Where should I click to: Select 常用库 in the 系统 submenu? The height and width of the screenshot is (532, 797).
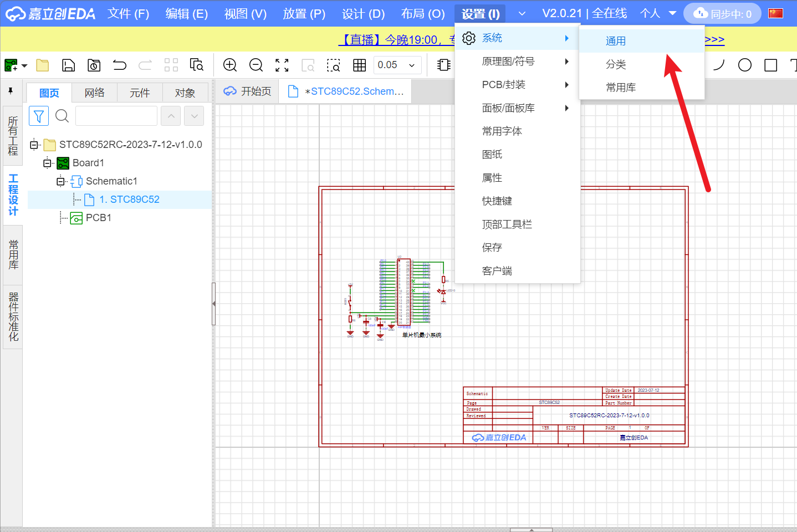coord(642,88)
